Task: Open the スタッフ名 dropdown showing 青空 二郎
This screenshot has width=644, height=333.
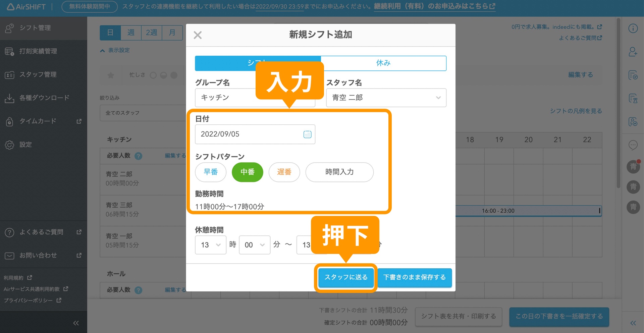Action: [386, 98]
